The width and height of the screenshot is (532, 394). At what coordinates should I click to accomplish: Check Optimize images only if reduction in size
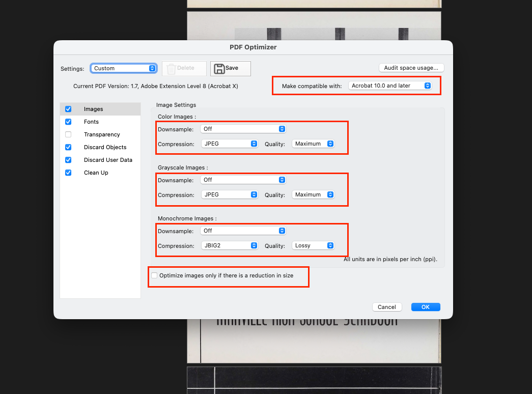154,275
